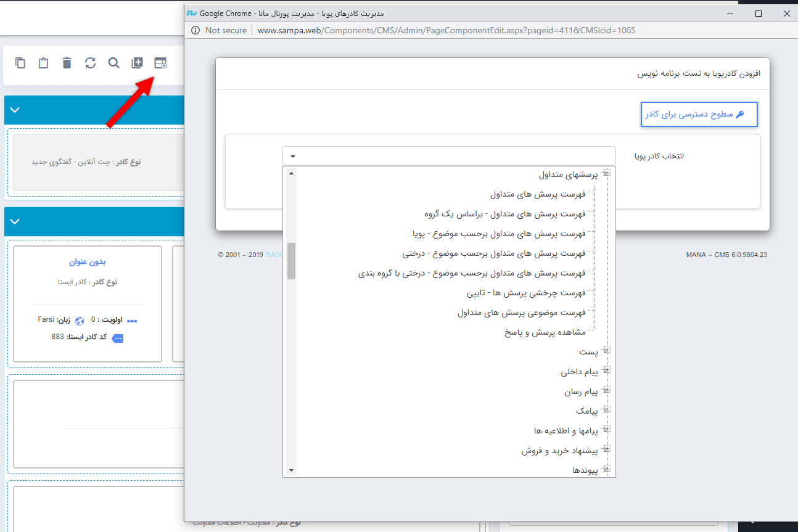The height and width of the screenshot is (532, 798).
Task: Select the Copy icon in the toolbar
Action: tap(20, 63)
